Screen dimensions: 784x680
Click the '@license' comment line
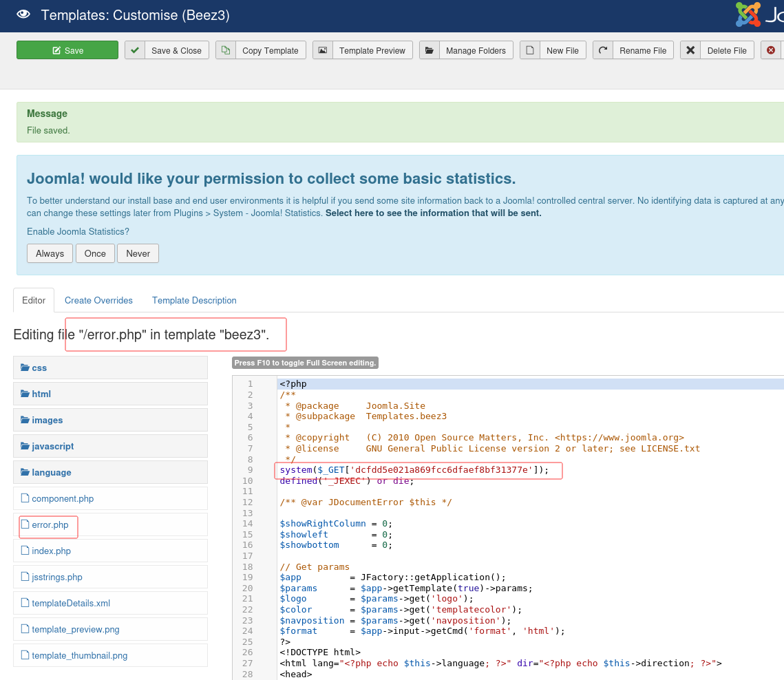click(492, 449)
